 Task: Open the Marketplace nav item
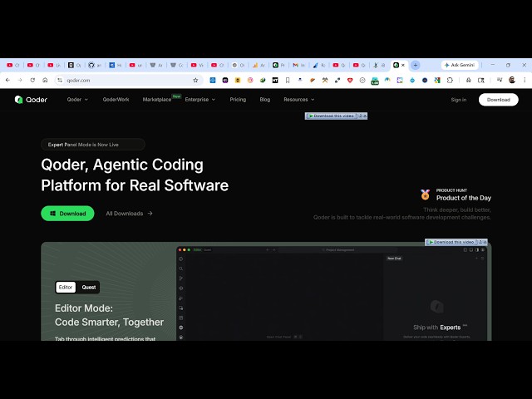(157, 100)
